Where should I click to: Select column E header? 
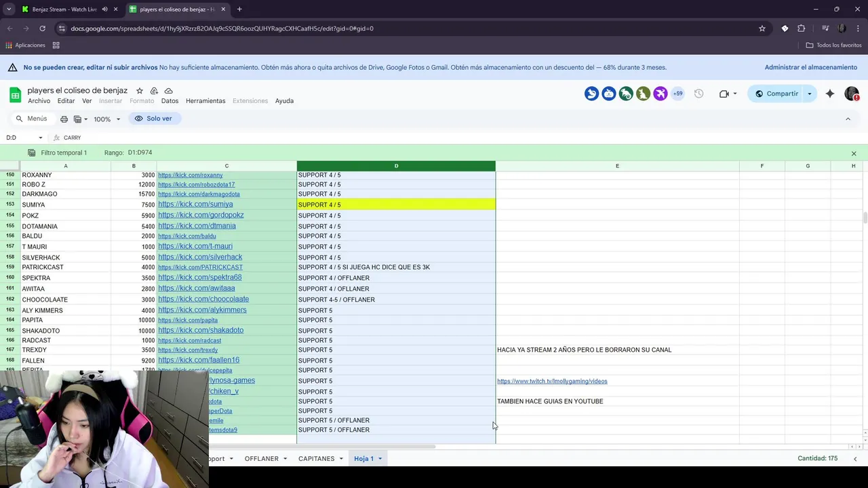tap(617, 166)
